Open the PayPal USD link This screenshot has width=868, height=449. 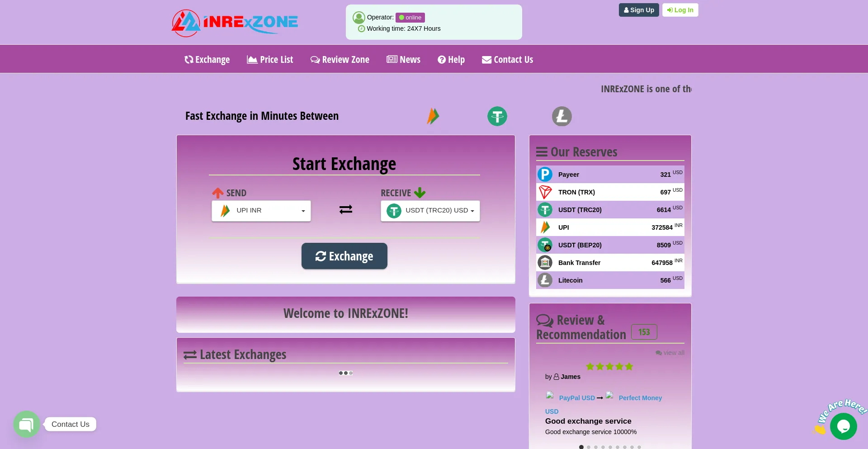click(577, 398)
